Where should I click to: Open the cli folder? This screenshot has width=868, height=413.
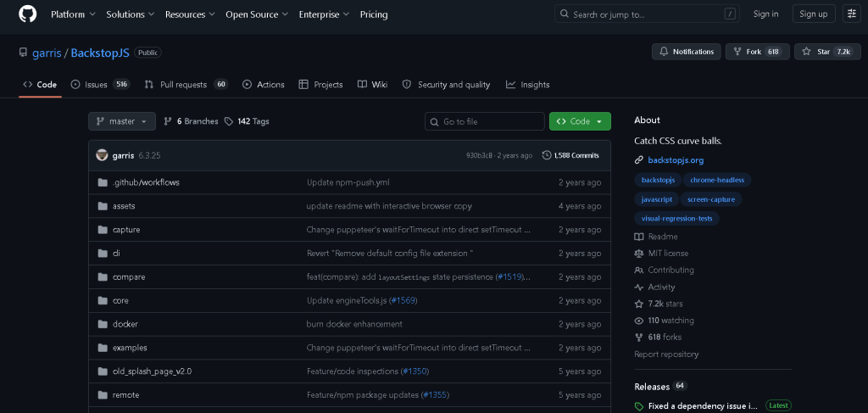[x=116, y=253]
